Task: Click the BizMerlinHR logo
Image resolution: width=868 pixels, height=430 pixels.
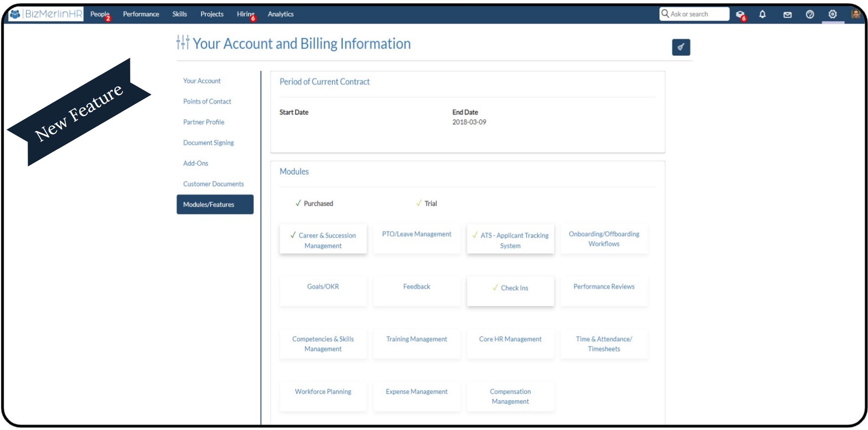Action: [x=46, y=14]
